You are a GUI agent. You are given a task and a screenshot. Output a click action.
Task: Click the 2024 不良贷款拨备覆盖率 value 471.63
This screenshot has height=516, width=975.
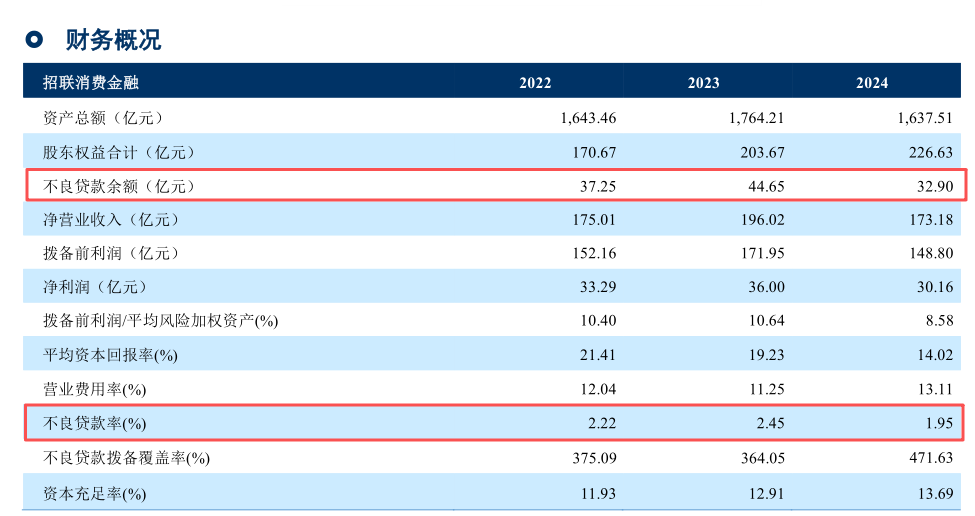click(931, 458)
